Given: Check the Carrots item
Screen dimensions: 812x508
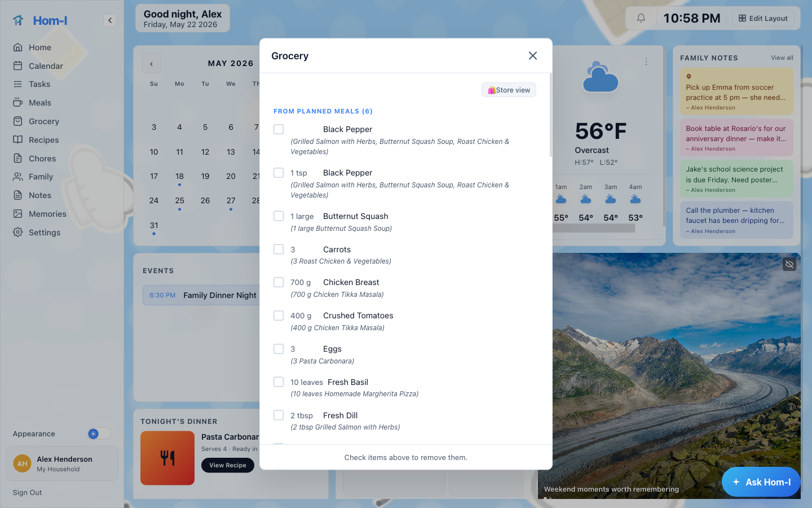Looking at the screenshot, I should (279, 249).
